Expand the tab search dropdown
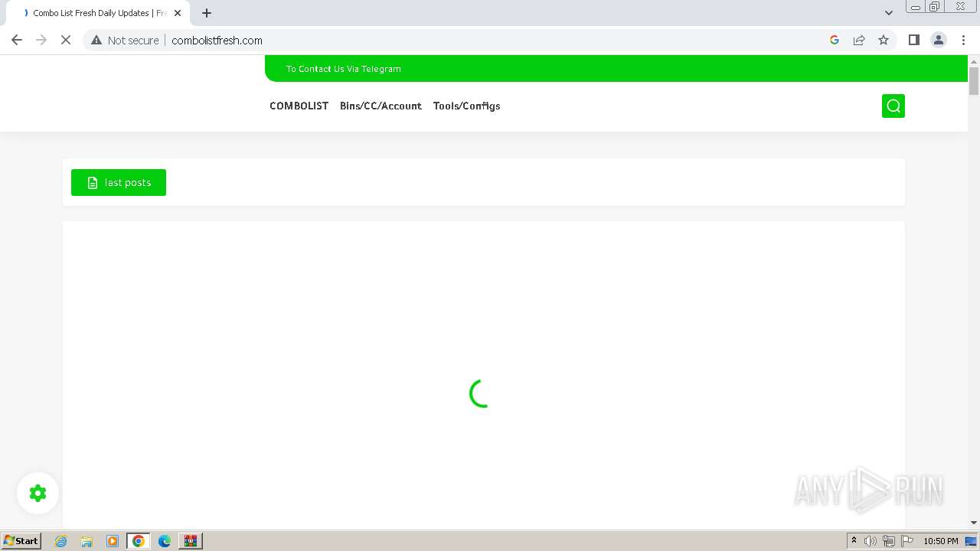 click(x=888, y=13)
